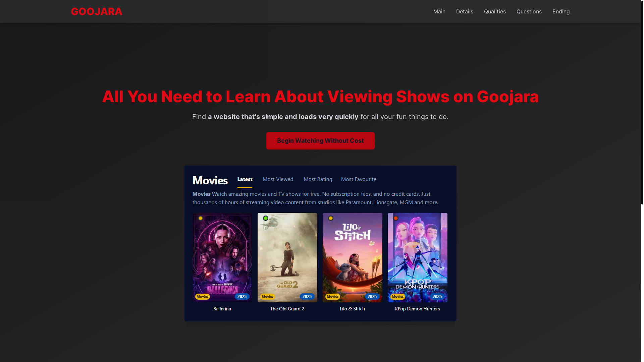Click The Old Guard 2 title text

click(x=287, y=309)
